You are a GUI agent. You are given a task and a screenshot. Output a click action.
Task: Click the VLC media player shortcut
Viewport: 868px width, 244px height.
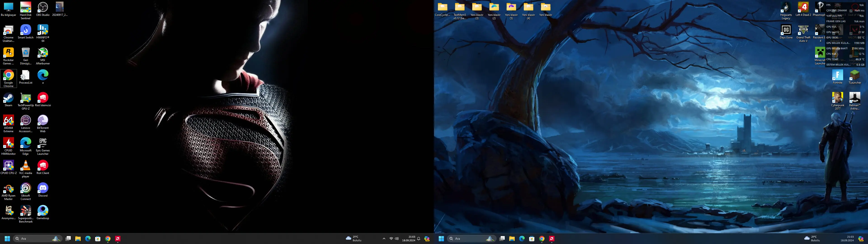[x=26, y=169]
